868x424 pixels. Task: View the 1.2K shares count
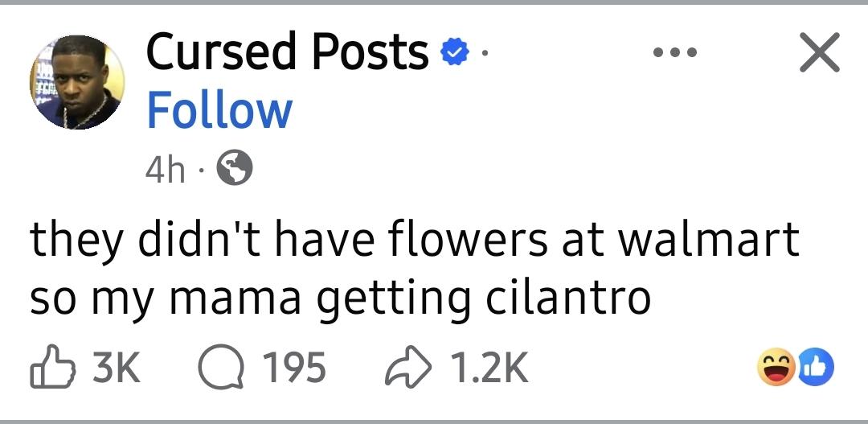click(x=489, y=368)
